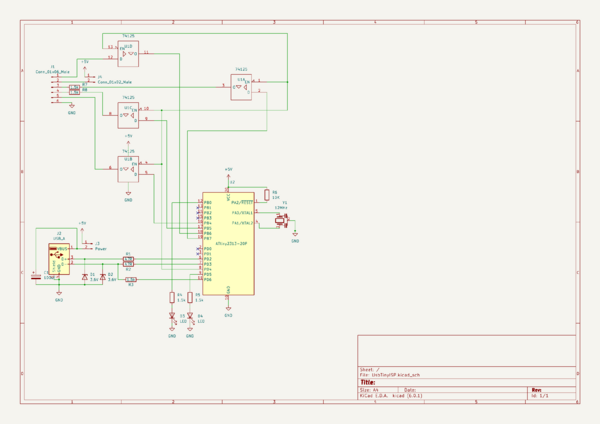Click the PA0/XTAL2 pin label
Image resolution: width=600 pixels, height=424 pixels.
tap(242, 223)
